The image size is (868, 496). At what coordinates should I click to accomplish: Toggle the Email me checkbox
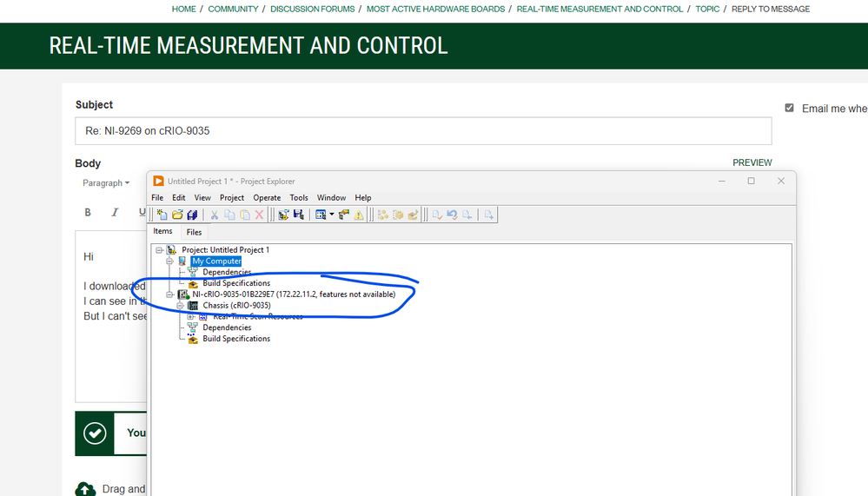point(790,108)
